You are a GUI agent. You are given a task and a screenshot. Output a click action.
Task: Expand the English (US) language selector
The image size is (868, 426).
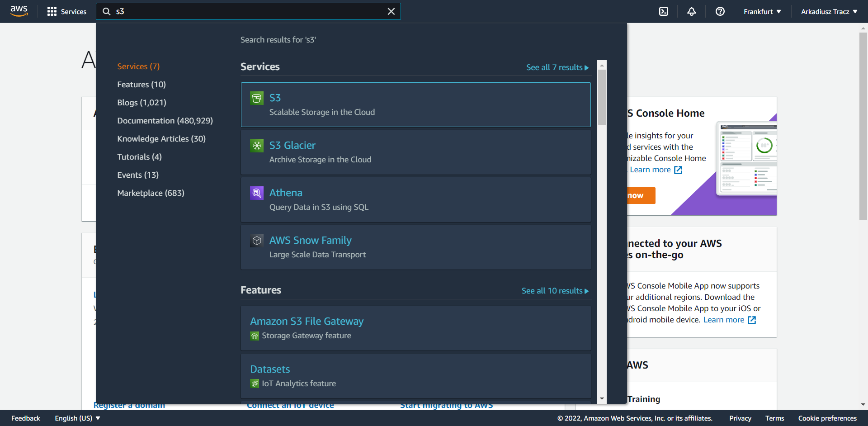point(77,418)
